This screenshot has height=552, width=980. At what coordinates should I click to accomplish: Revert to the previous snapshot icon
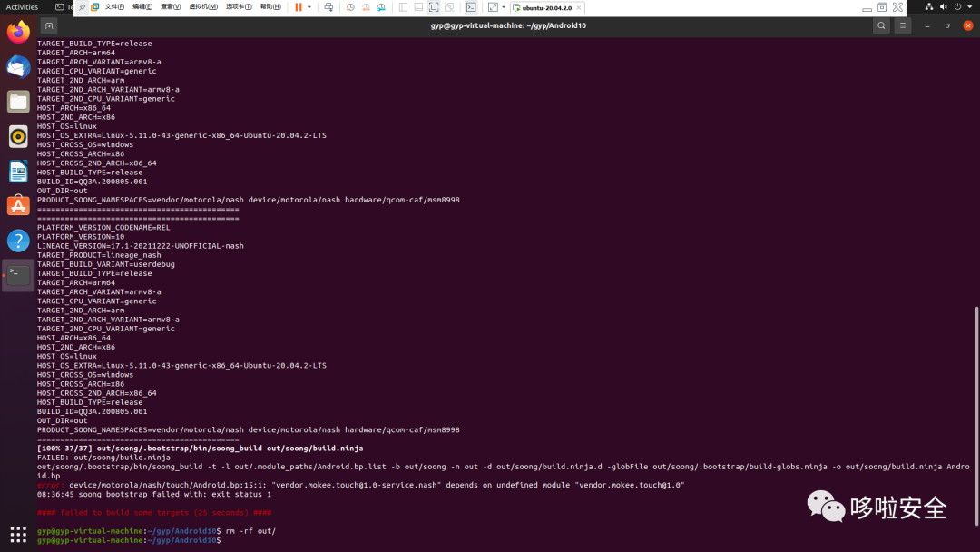[367, 7]
